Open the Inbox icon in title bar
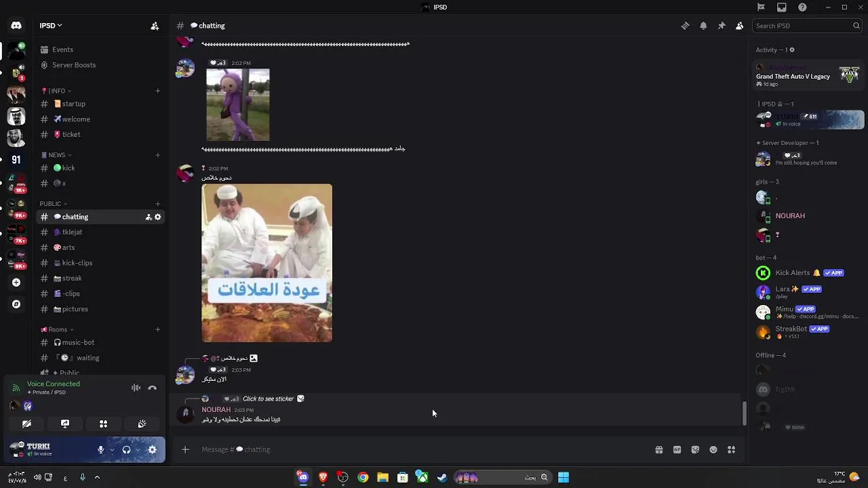Screen dimensions: 868x488 tap(782, 7)
